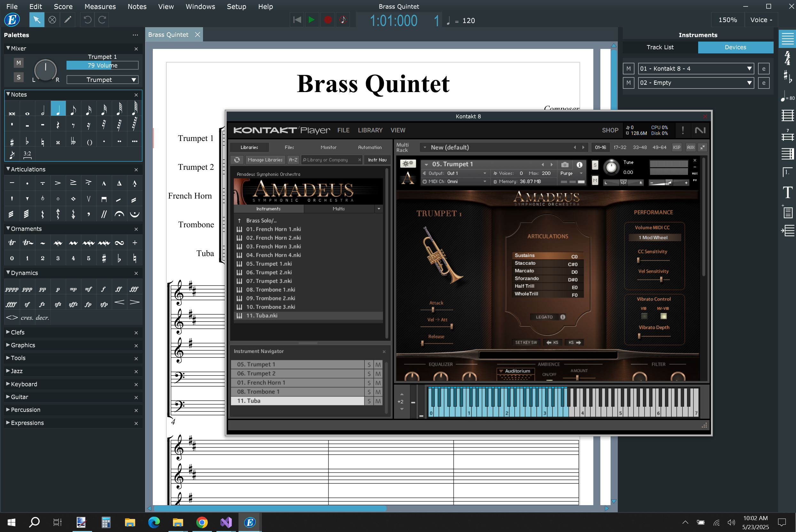Click the SET KEY SW button
The image size is (796, 532).
pos(526,342)
